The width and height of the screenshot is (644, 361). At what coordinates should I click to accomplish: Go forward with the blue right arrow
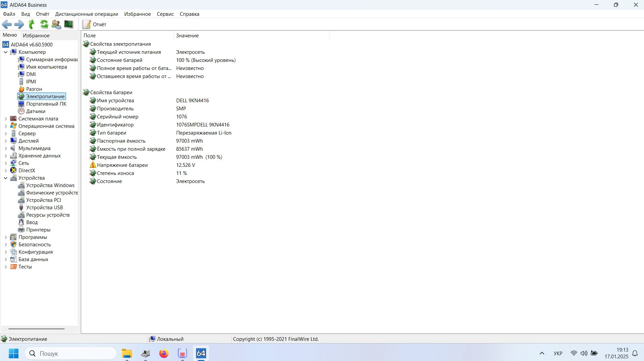(x=19, y=24)
